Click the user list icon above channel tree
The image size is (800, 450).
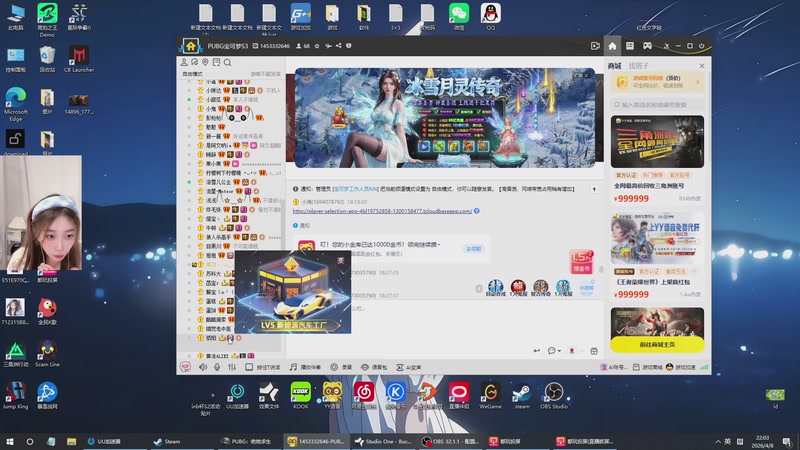[184, 62]
